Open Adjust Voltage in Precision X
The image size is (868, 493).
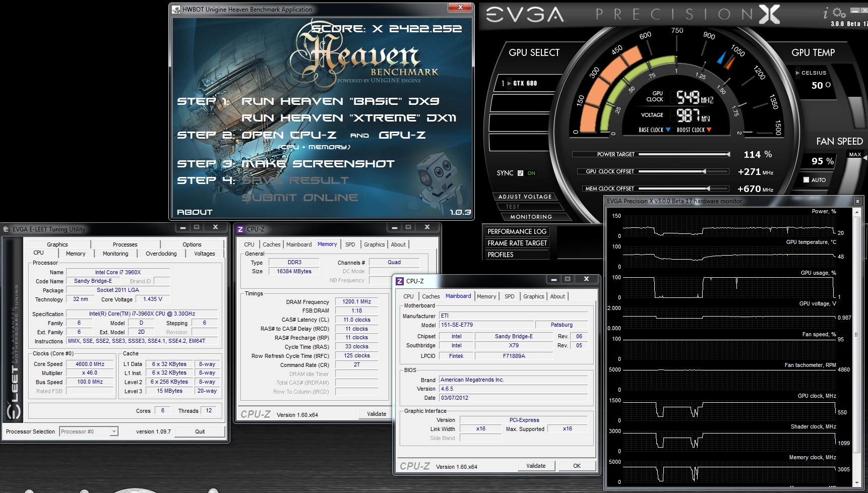[x=525, y=197]
